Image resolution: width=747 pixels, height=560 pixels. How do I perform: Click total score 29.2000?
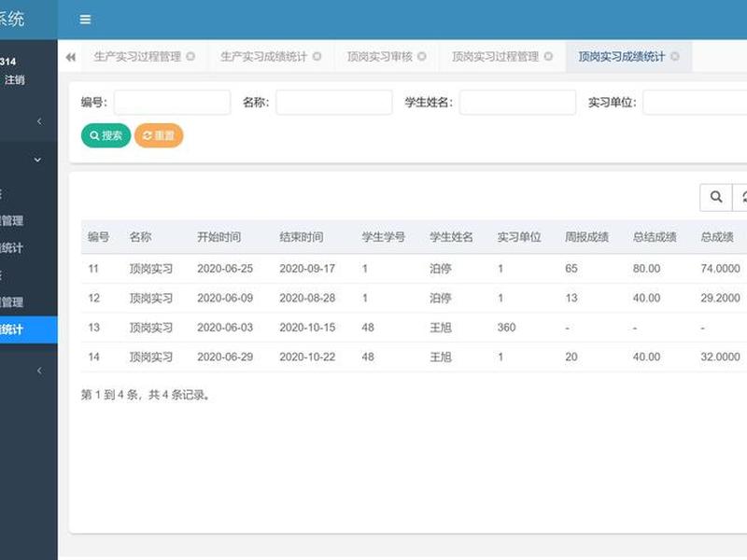pyautogui.click(x=720, y=298)
